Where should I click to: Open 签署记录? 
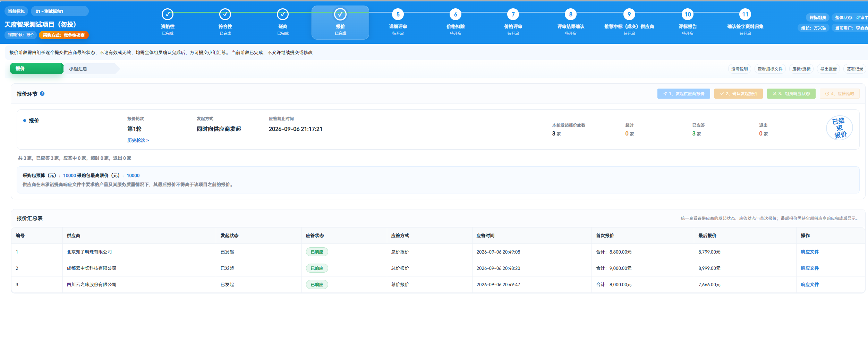(855, 69)
